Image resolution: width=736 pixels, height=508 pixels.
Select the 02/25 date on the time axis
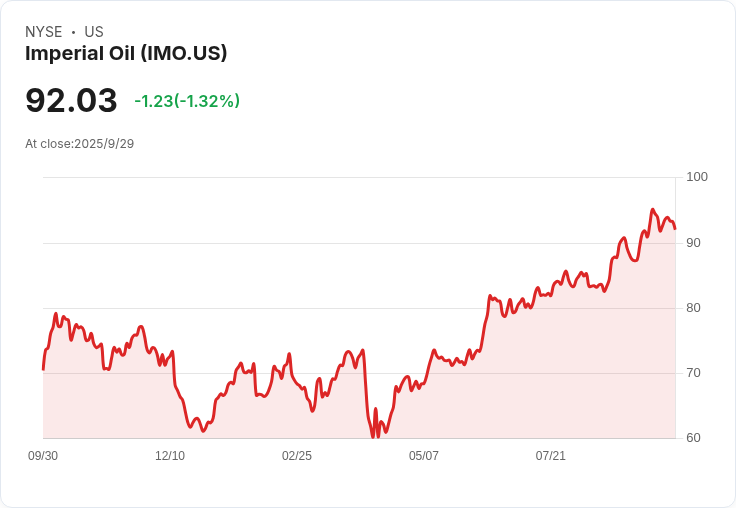[x=297, y=456]
